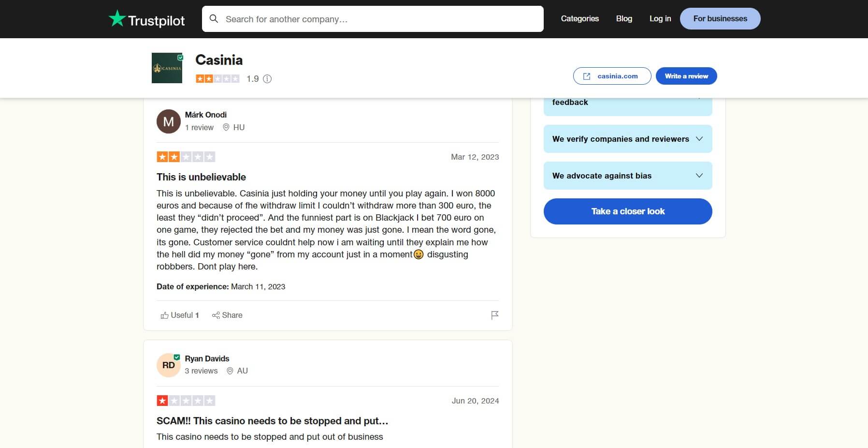This screenshot has height=448, width=868.
Task: Open the Categories menu
Action: (x=579, y=18)
